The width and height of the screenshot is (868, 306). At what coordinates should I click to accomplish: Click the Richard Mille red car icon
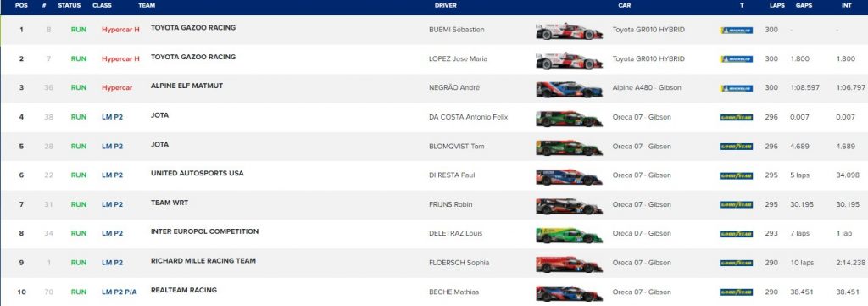pos(569,264)
